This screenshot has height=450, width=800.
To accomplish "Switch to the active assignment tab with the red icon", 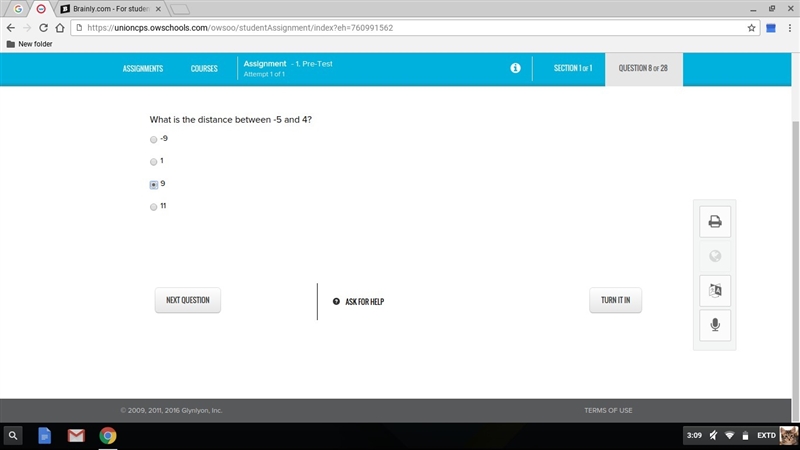I will pos(41,9).
